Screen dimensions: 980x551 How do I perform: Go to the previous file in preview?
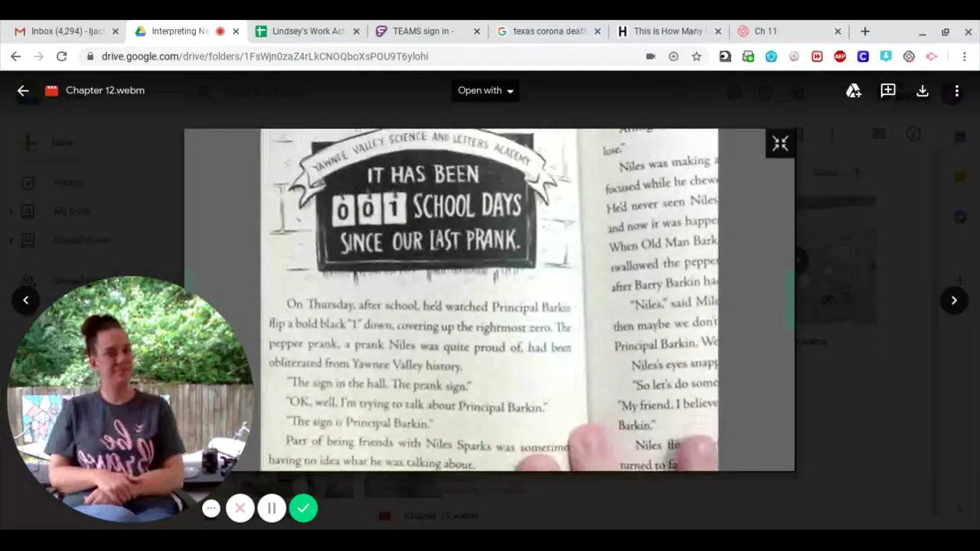coord(25,300)
